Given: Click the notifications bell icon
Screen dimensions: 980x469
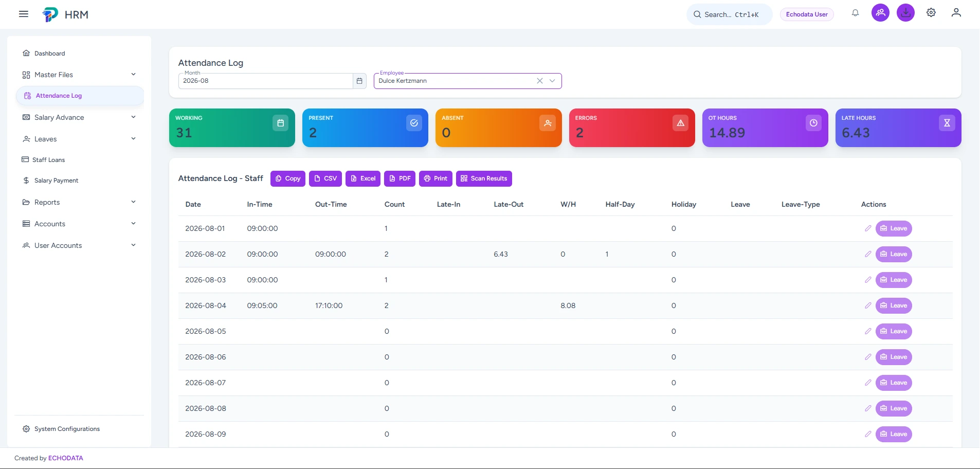Looking at the screenshot, I should (855, 13).
